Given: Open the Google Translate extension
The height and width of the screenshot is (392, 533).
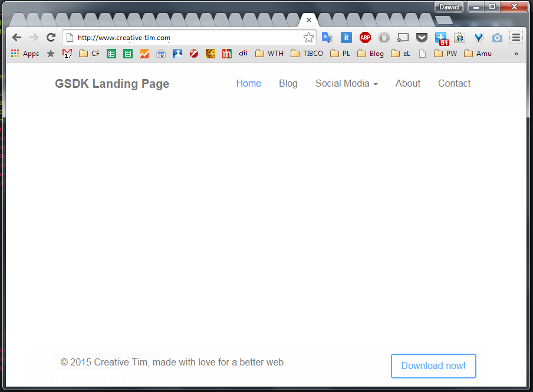Looking at the screenshot, I should 327,38.
